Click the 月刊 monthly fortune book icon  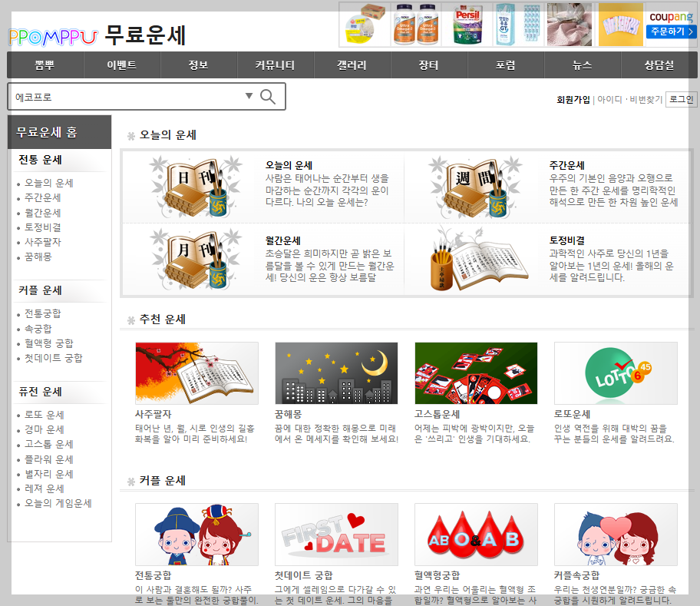coord(196,260)
